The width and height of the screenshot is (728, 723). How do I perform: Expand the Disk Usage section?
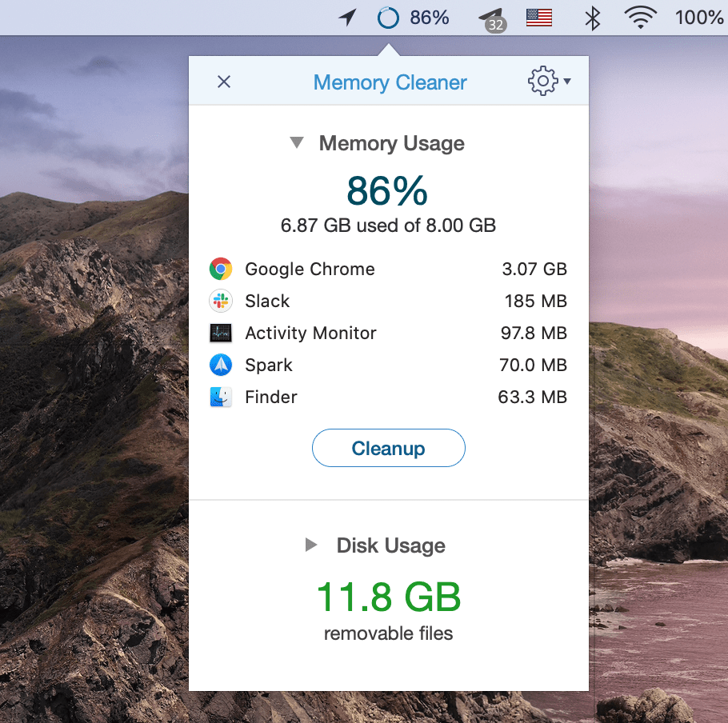coord(311,545)
